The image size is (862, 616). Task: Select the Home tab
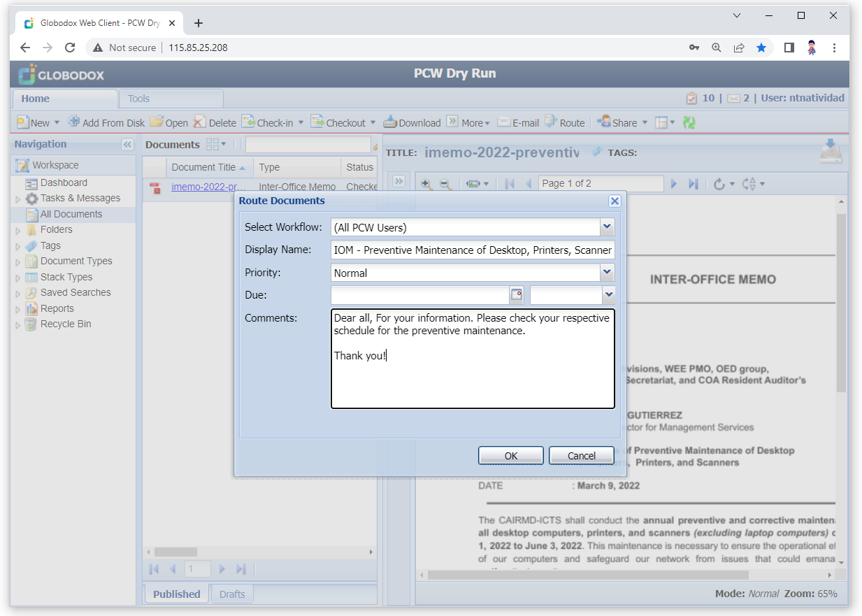click(x=64, y=99)
